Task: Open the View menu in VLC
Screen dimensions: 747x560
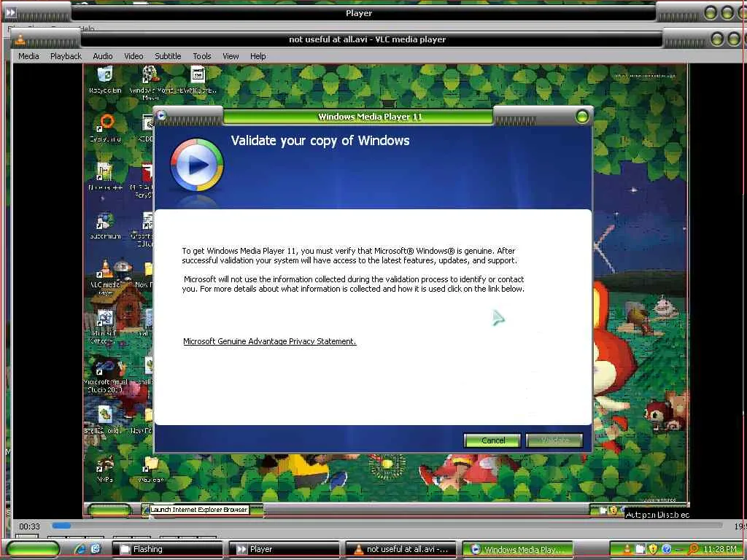Action: 231,56
